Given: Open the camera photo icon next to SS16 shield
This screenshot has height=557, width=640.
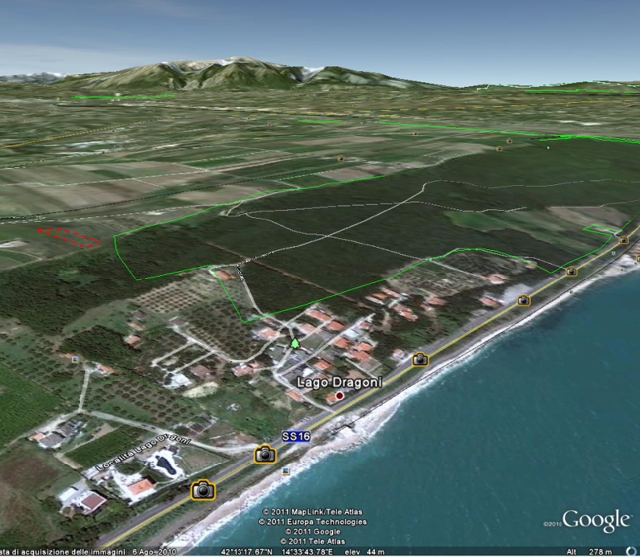Looking at the screenshot, I should click(x=264, y=454).
